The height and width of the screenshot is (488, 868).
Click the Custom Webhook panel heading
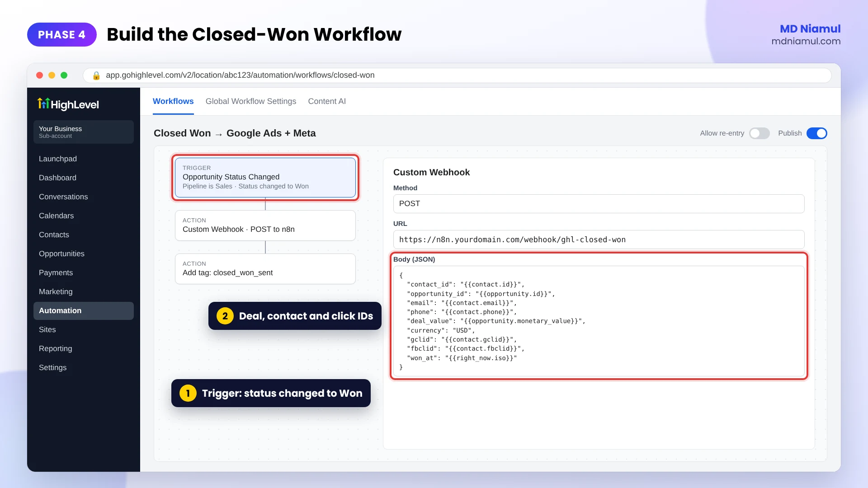point(431,172)
